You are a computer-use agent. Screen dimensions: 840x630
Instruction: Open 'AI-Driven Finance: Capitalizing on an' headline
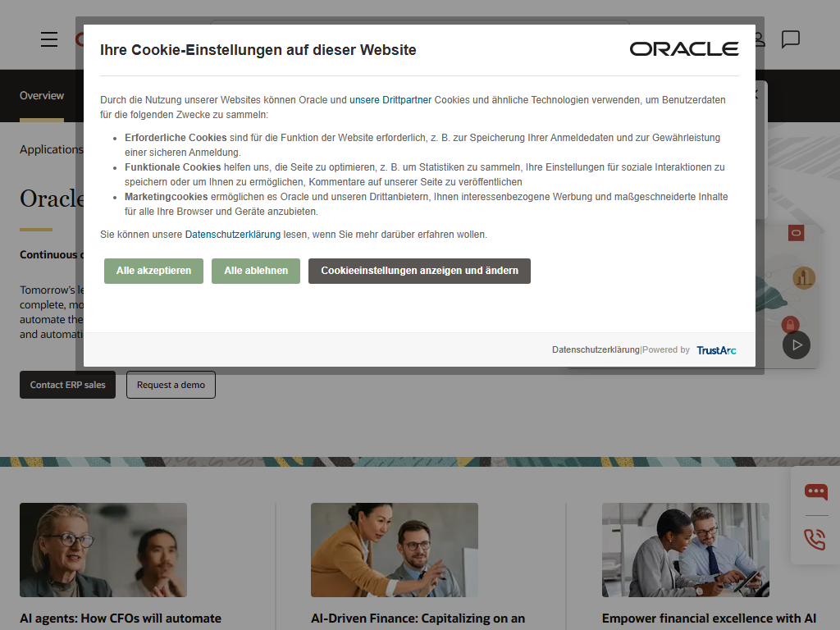pos(418,619)
